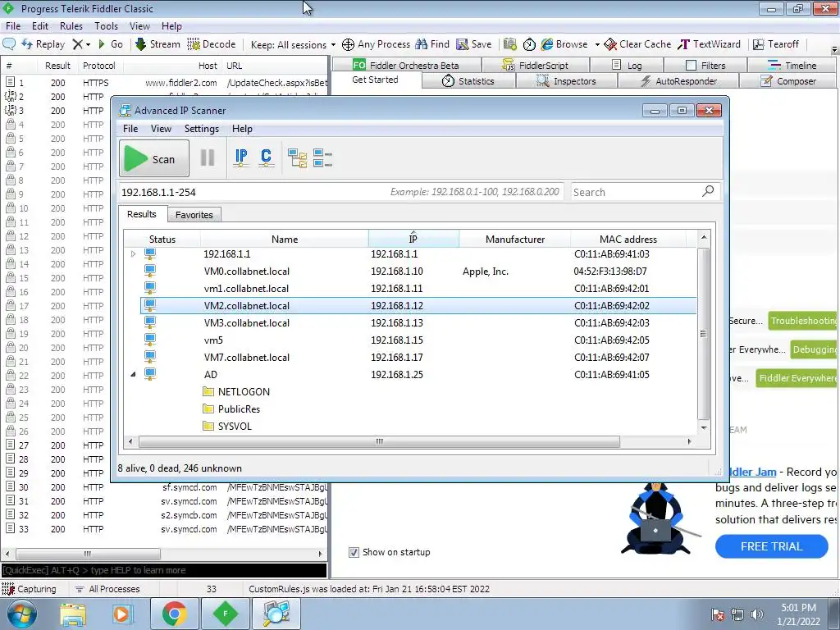Open the FiddlerScript tab
The width and height of the screenshot is (840, 630).
[535, 66]
